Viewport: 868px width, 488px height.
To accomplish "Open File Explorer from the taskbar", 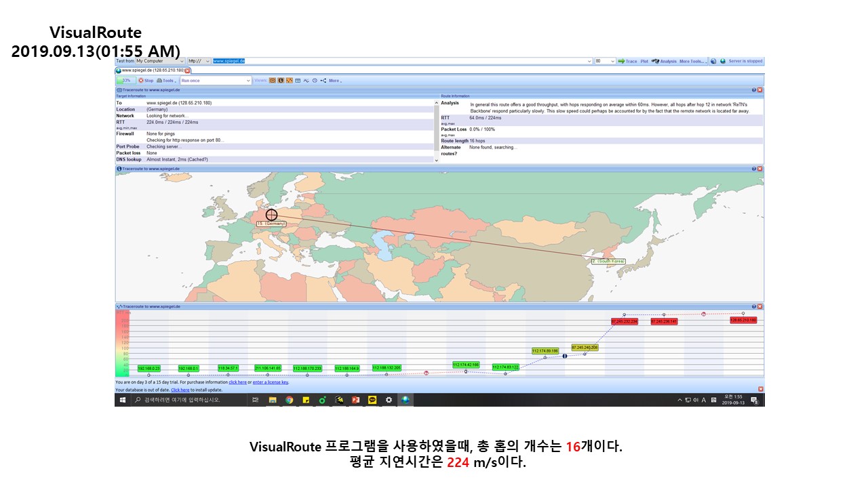I will [273, 400].
